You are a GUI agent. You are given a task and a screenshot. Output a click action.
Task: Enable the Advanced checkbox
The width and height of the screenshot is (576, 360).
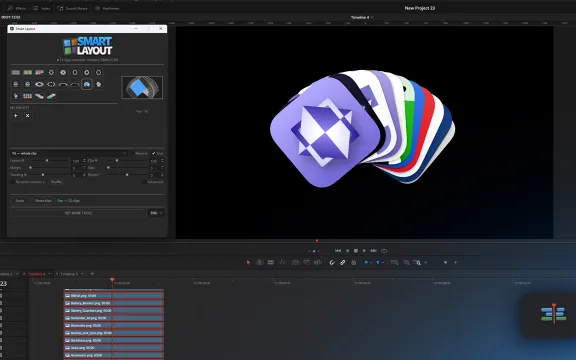[x=144, y=182]
